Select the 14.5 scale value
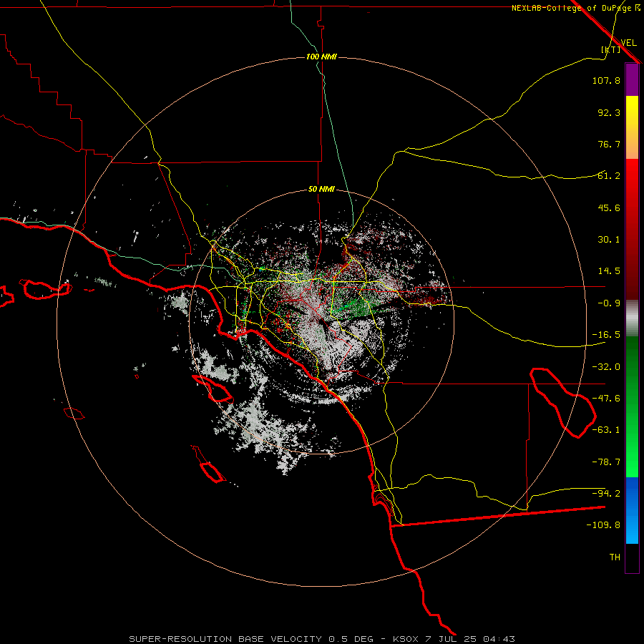 [x=609, y=271]
